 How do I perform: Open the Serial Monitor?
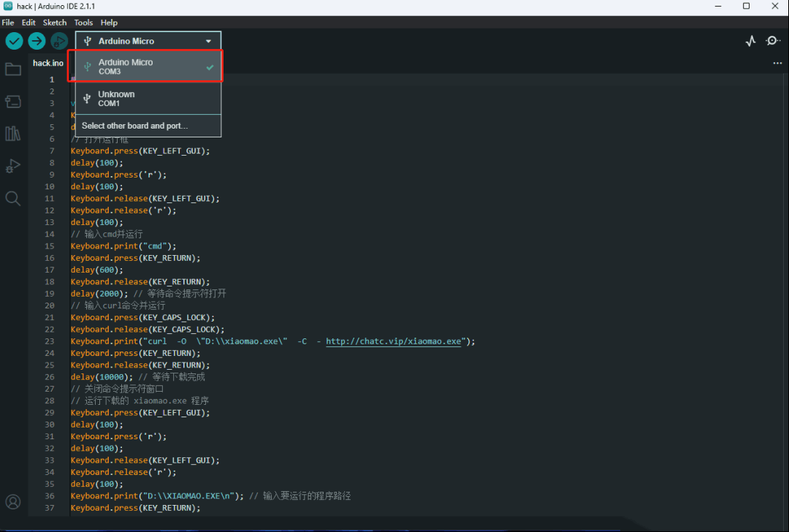tap(773, 41)
